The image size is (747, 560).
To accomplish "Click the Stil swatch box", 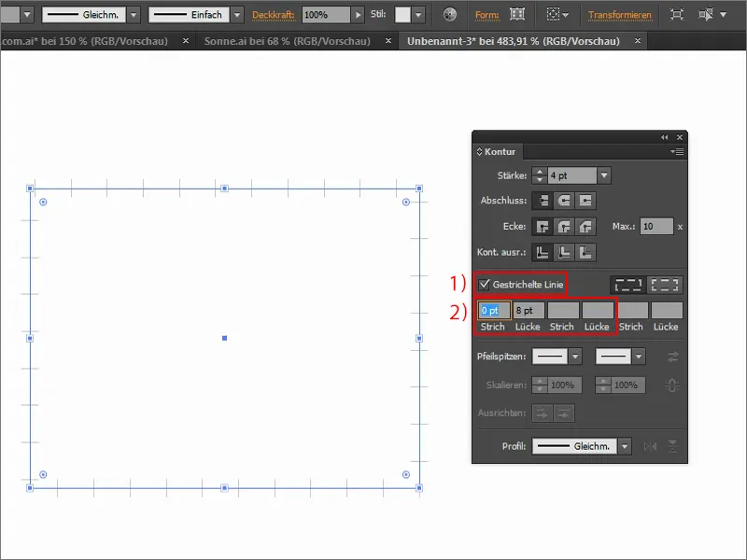I will tap(402, 15).
